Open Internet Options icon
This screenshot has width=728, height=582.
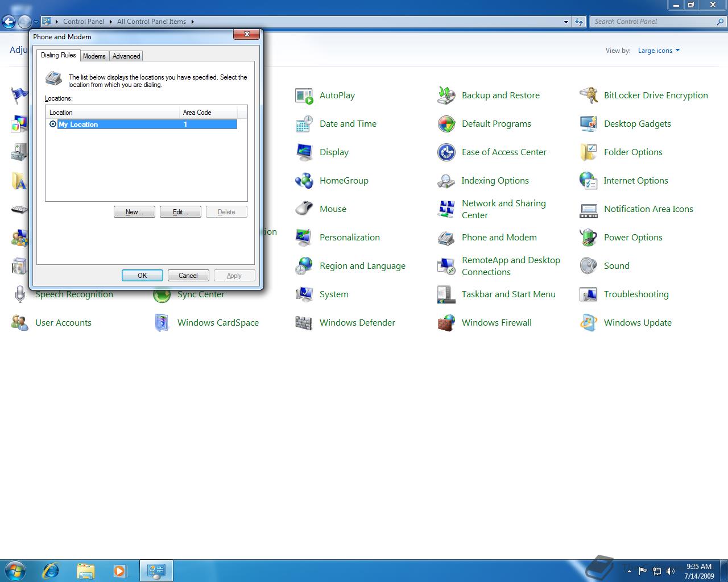(x=588, y=181)
